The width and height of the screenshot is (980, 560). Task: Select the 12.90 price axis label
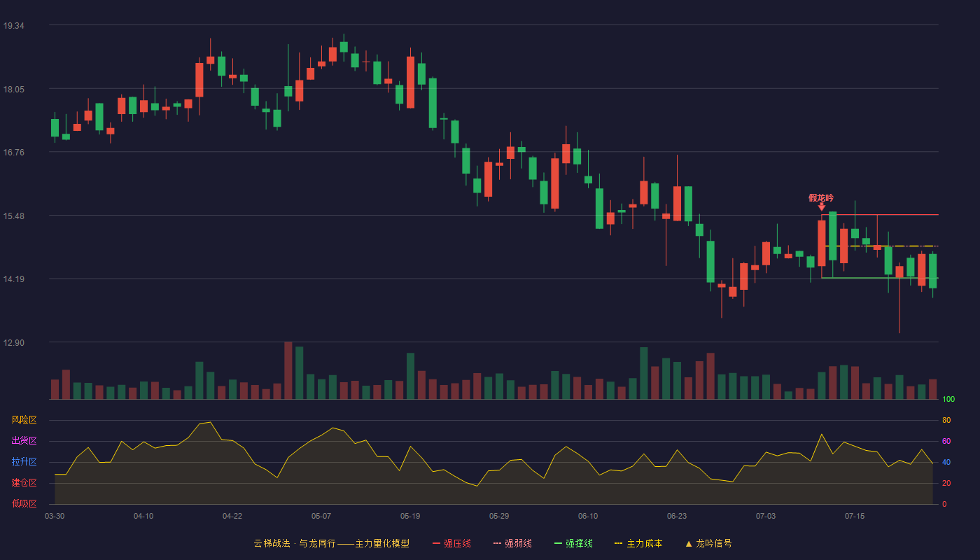click(14, 343)
